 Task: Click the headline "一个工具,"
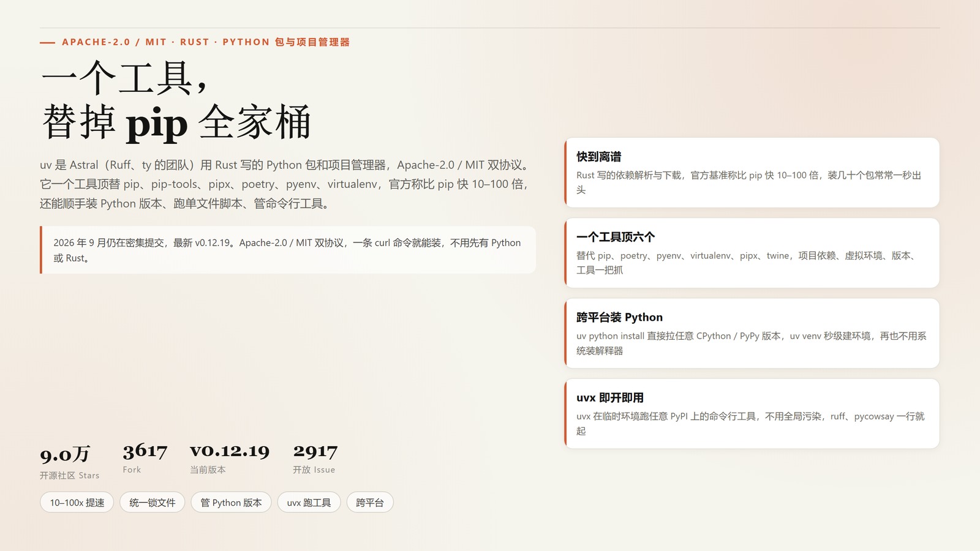click(x=124, y=78)
